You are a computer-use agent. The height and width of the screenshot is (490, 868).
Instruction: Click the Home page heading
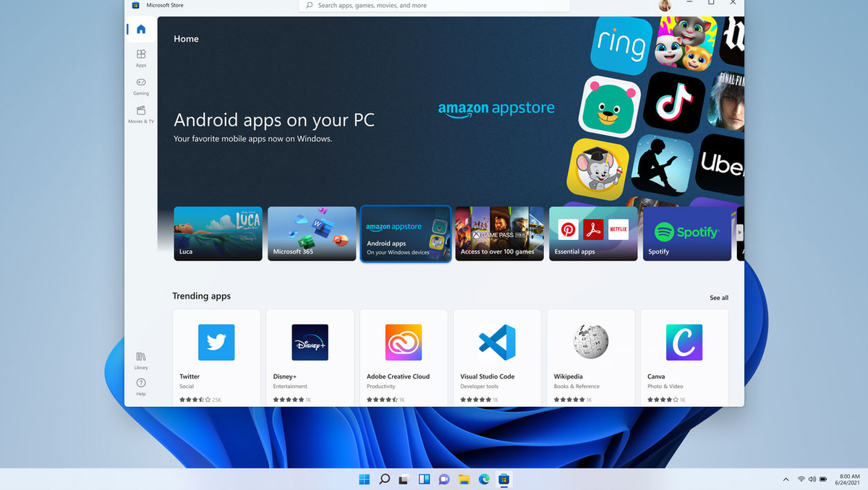(186, 39)
